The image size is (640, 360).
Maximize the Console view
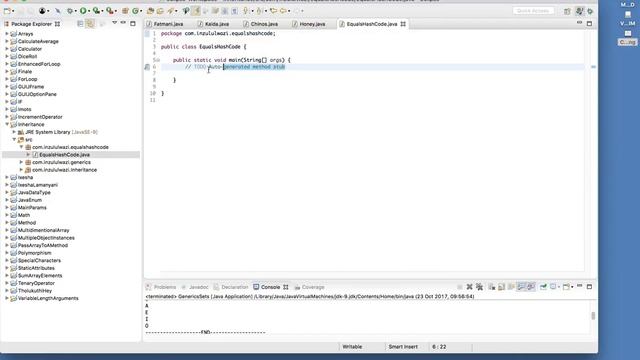[589, 287]
